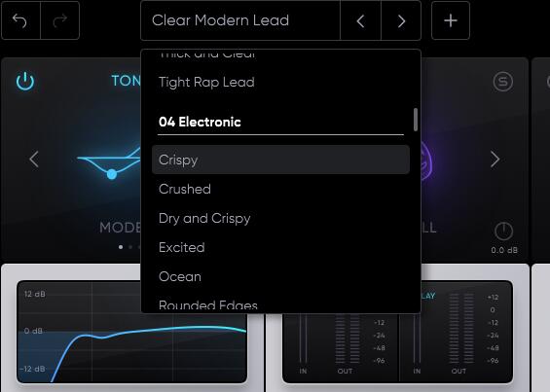Toggle the Tone module power button
Image resolution: width=550 pixels, height=392 pixels.
[25, 81]
